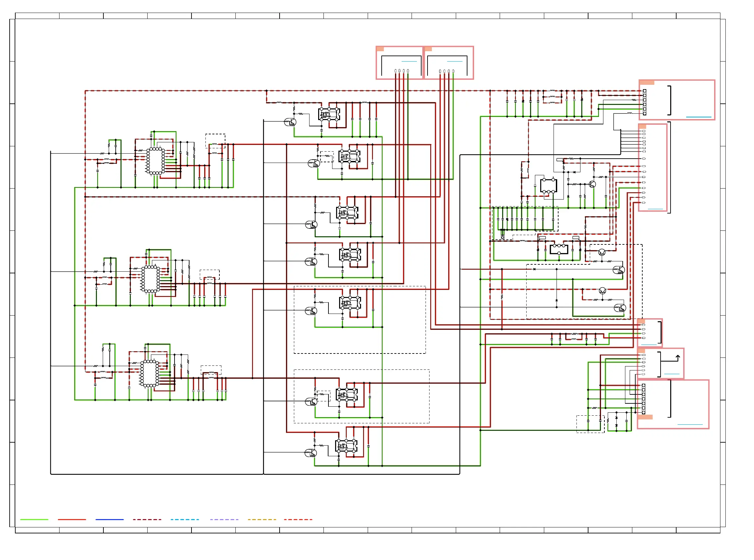Open the blue link in leftmost top connector box
This screenshot has height=560, width=754.
(409, 62)
